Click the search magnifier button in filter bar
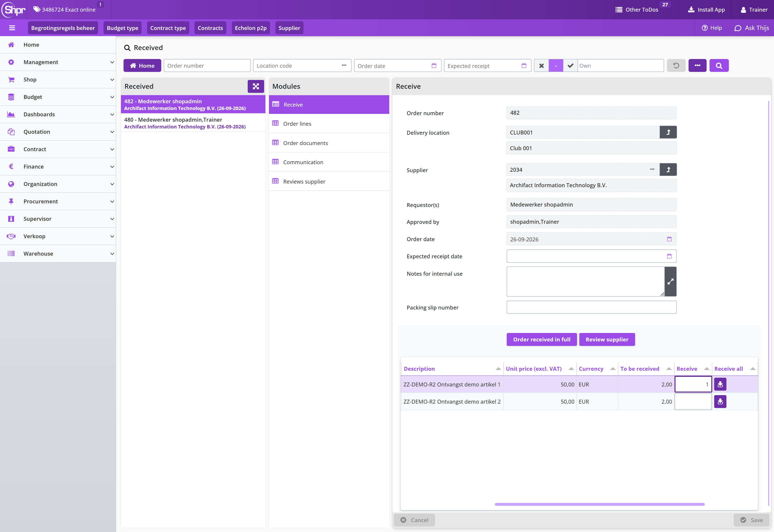 pyautogui.click(x=719, y=66)
